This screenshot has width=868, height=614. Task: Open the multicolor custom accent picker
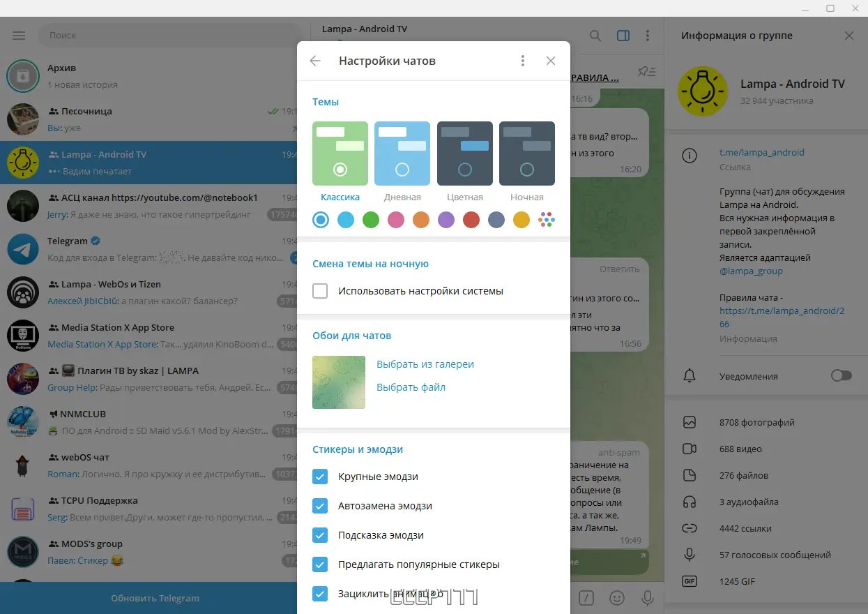pos(547,220)
